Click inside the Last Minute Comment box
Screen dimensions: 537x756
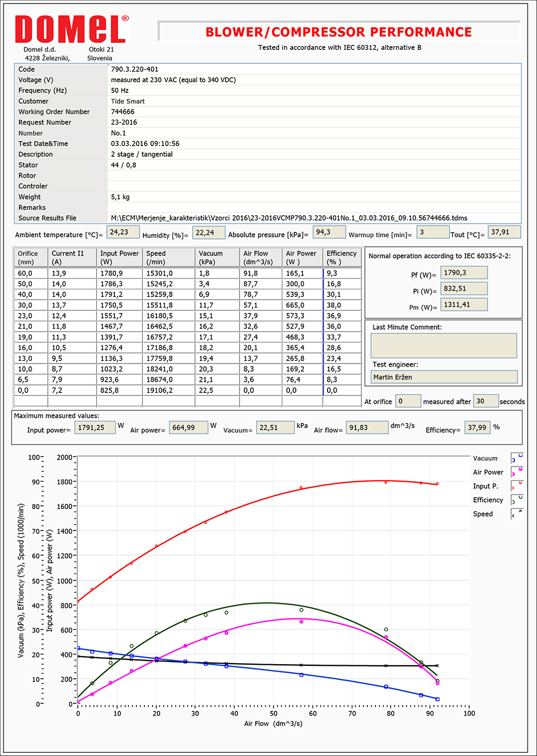click(444, 346)
